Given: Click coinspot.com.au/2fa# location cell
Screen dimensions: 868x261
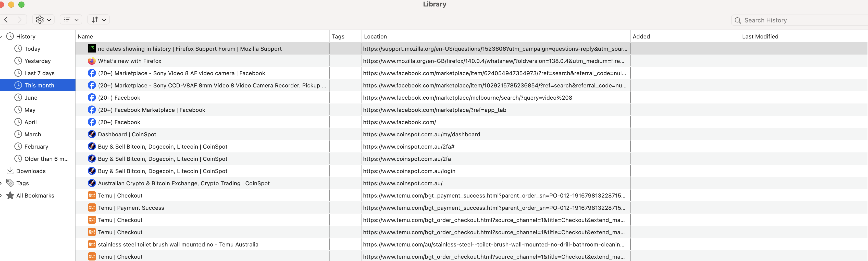Looking at the screenshot, I should (x=496, y=147).
